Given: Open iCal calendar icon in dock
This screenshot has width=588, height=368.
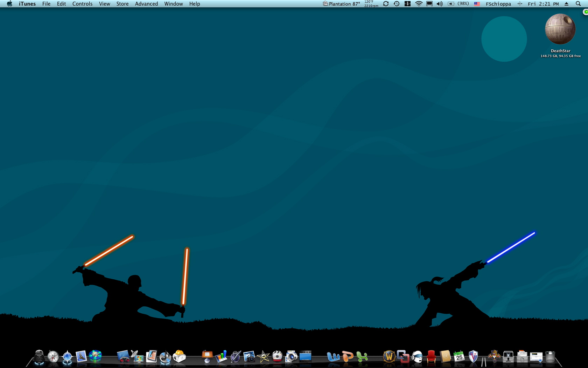Looking at the screenshot, I should (x=459, y=357).
